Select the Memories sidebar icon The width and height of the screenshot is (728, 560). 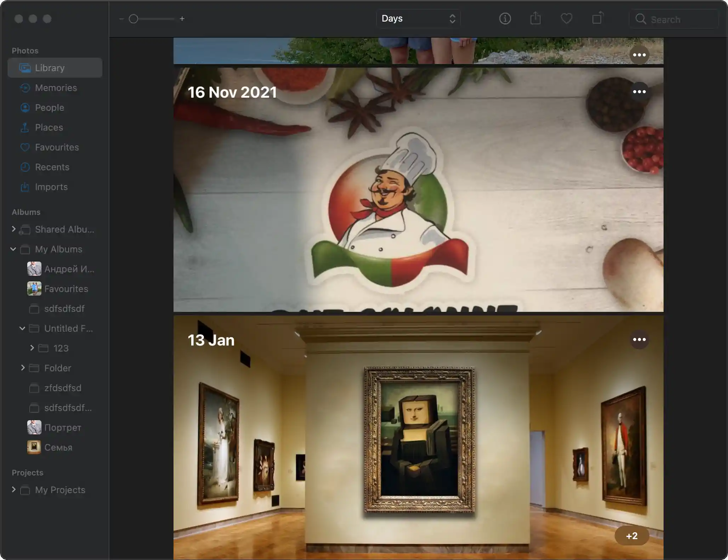click(24, 88)
